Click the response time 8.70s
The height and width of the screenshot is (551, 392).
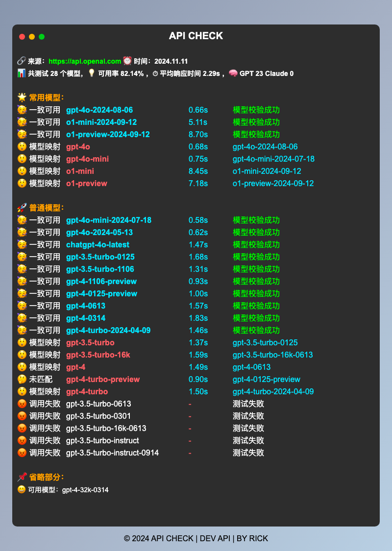click(198, 134)
